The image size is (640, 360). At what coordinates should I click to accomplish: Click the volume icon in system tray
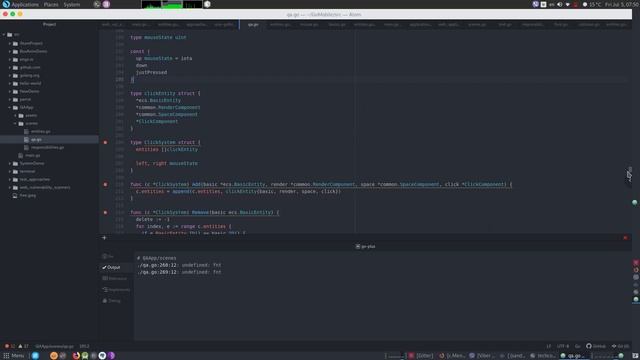point(560,4)
